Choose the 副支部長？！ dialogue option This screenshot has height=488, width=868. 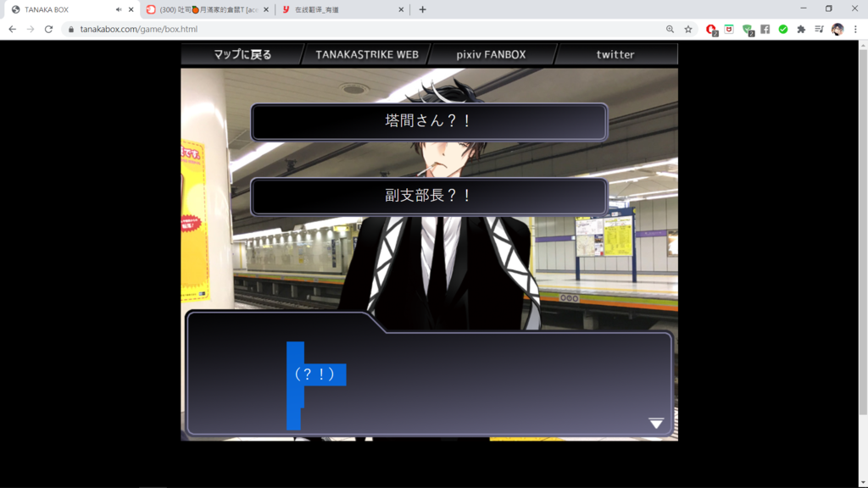429,197
